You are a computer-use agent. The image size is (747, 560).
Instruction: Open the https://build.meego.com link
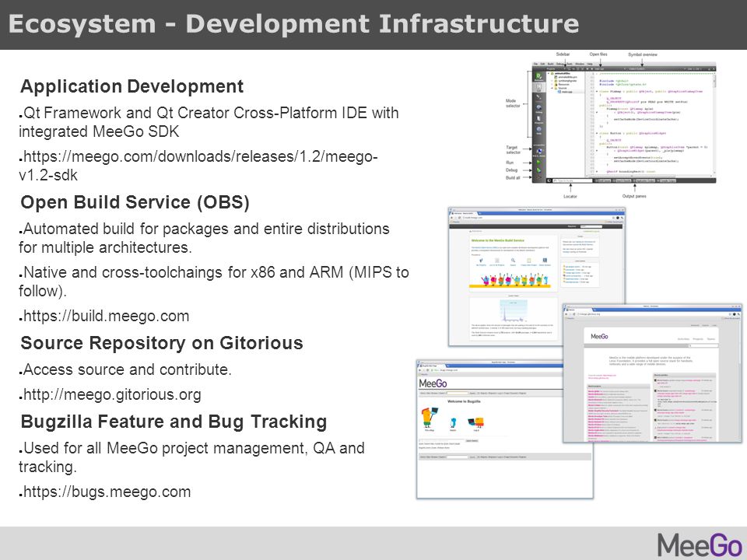(107, 316)
